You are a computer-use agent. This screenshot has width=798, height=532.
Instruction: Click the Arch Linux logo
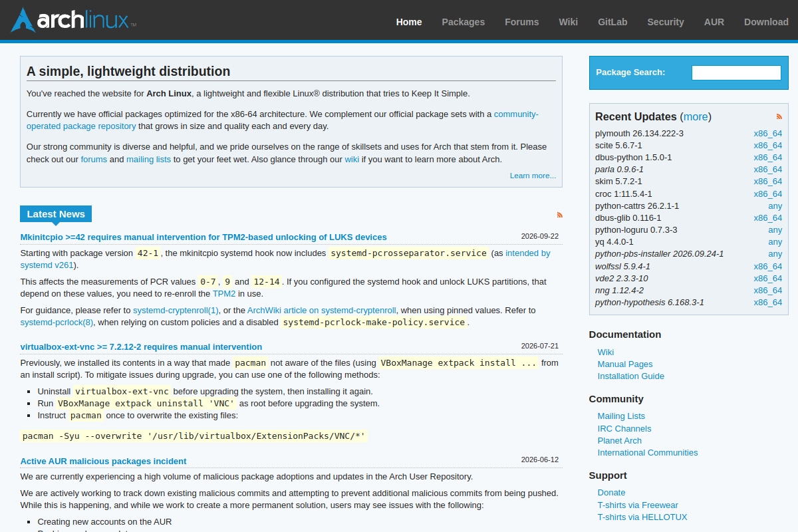click(73, 20)
